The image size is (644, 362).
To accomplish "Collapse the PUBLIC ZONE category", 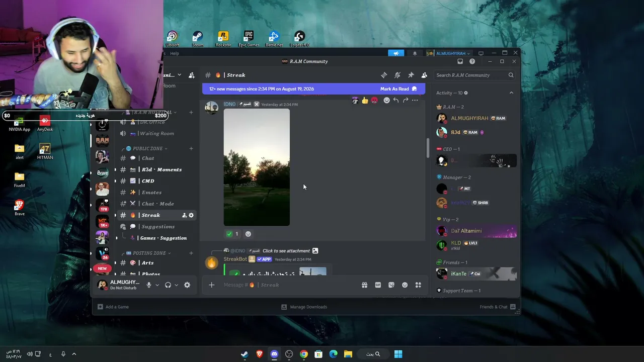I will pyautogui.click(x=147, y=149).
